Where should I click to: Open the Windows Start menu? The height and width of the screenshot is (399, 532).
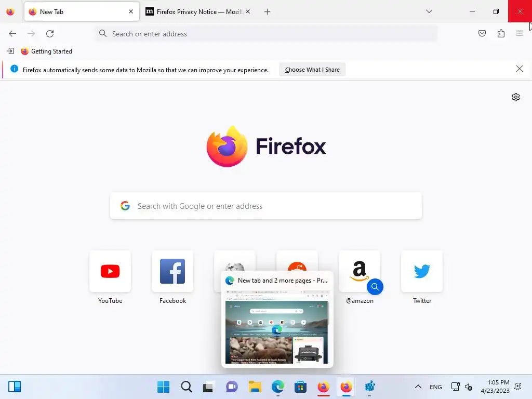tap(164, 387)
